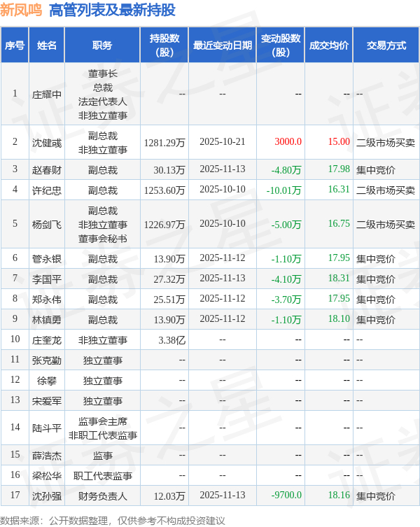Click the holding value 27.32万
Viewport: 420px width, 527px height.
(x=169, y=279)
